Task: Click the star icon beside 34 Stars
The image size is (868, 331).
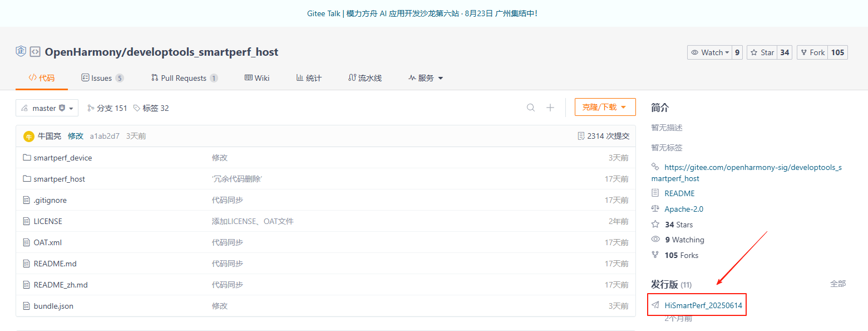Action: point(655,225)
